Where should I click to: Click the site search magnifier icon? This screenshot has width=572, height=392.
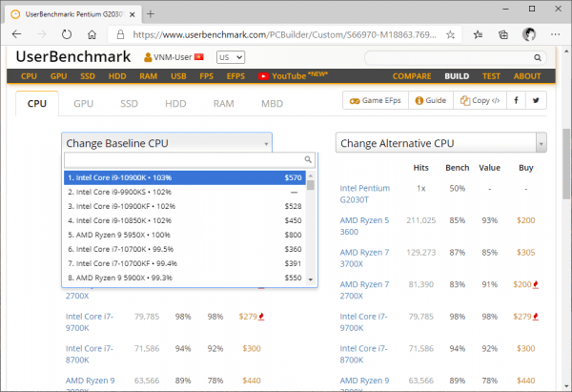point(538,57)
